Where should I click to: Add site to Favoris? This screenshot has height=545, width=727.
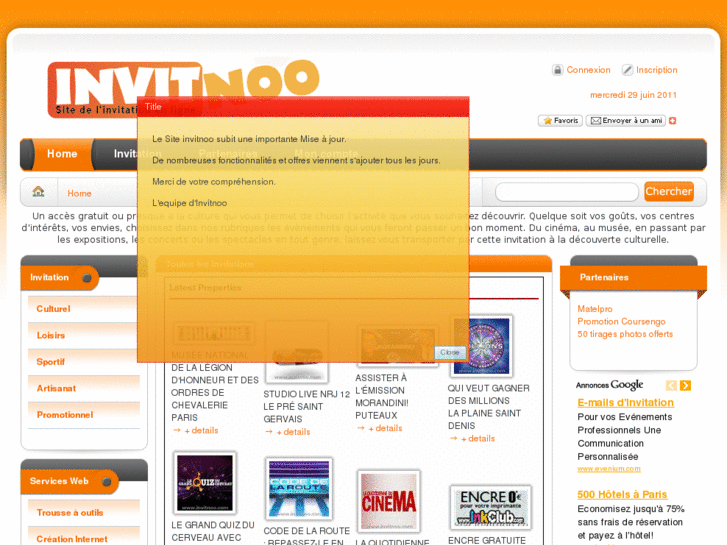(560, 121)
